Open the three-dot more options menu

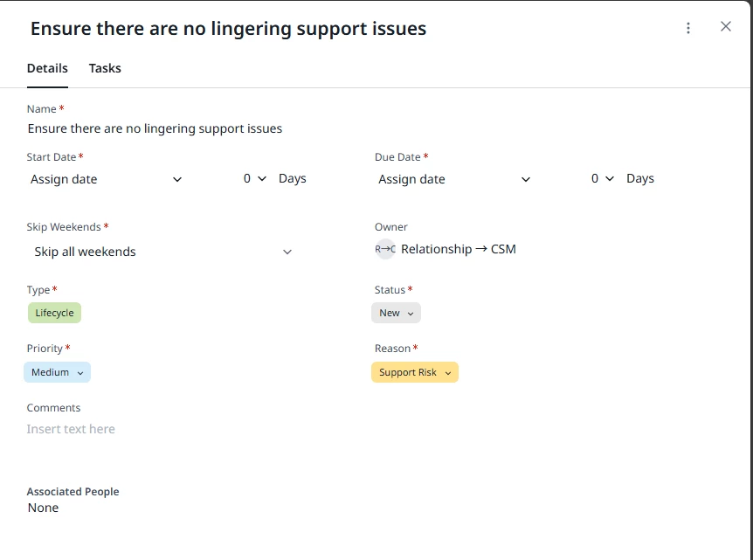[688, 28]
